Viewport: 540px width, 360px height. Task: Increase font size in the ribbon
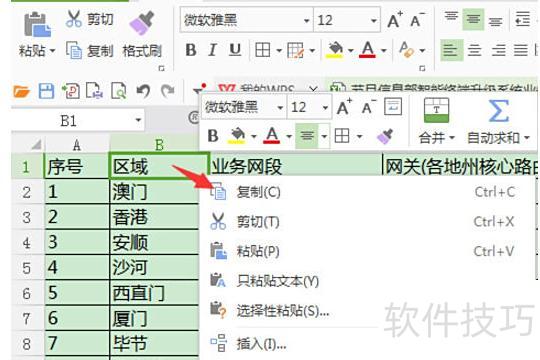(x=395, y=20)
